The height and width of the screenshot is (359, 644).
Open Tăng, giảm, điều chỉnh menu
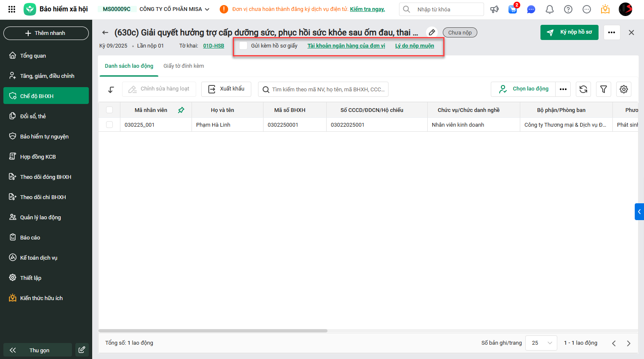pyautogui.click(x=46, y=76)
